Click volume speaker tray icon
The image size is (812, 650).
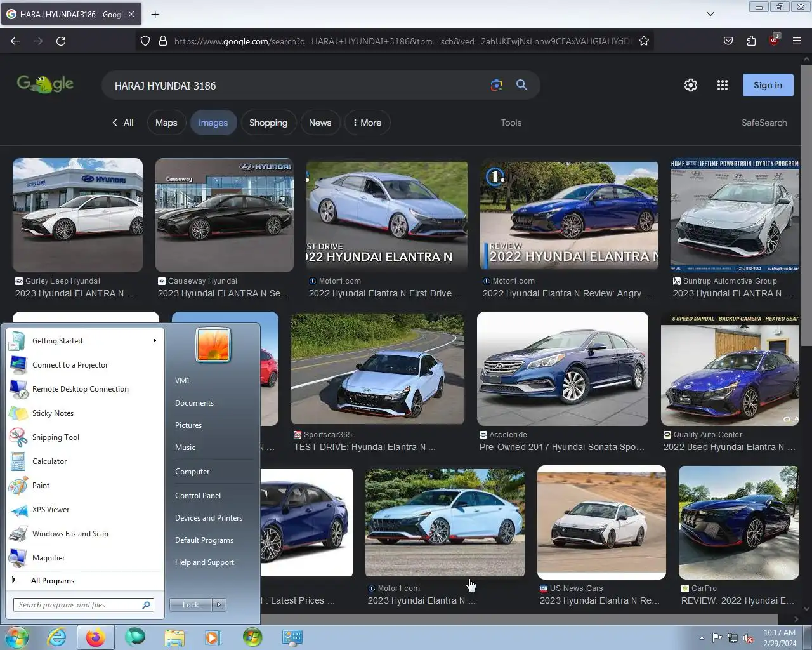pos(749,638)
